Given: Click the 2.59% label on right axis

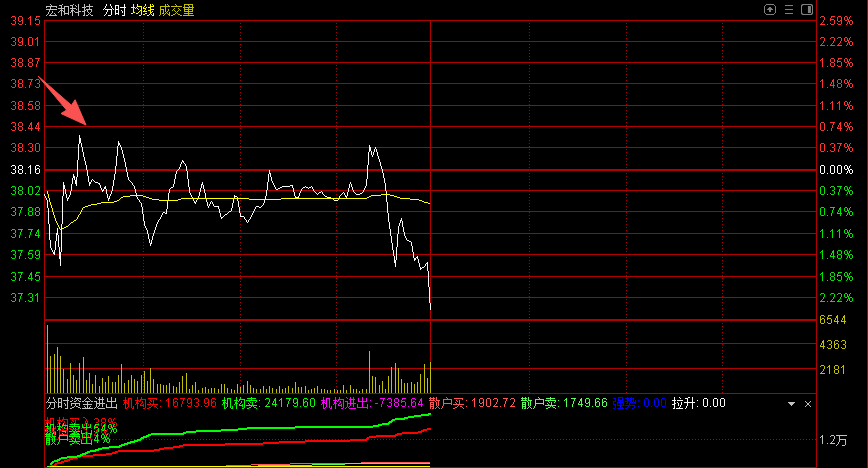Looking at the screenshot, I should pyautogui.click(x=836, y=21).
